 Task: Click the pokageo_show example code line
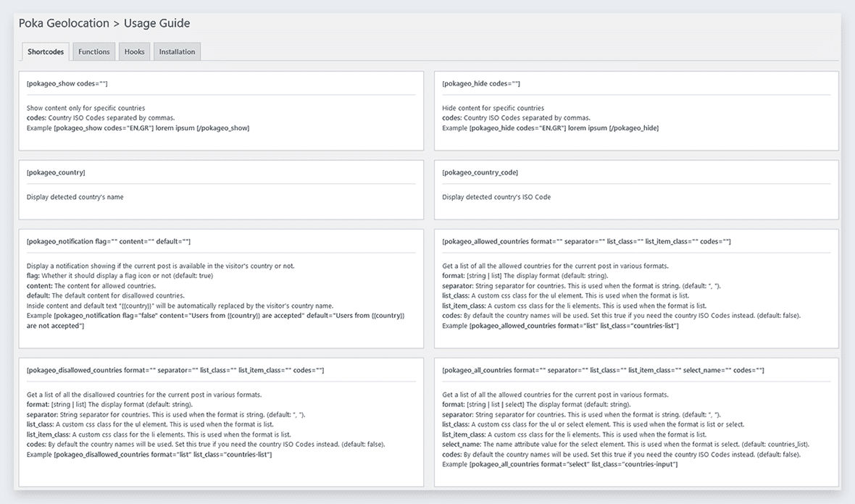coord(138,128)
